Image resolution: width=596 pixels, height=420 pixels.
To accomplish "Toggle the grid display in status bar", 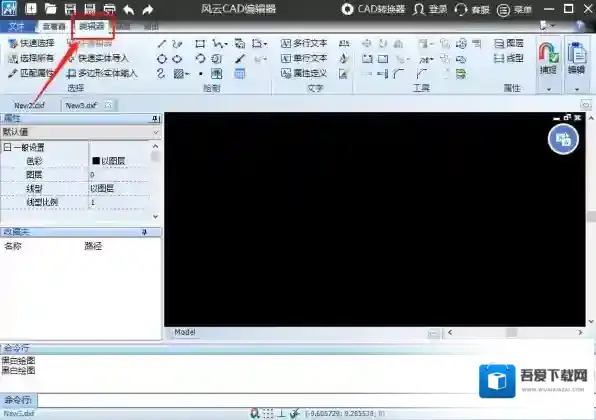I will [268, 413].
